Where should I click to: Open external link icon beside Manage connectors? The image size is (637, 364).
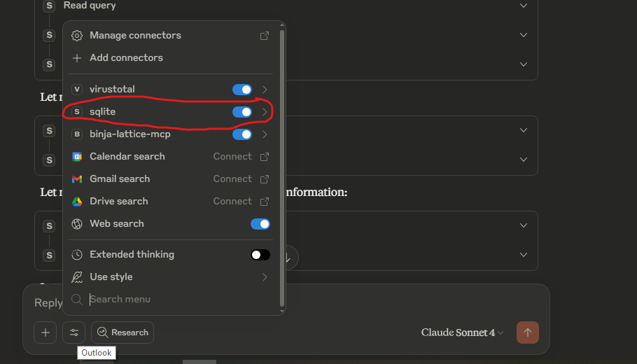click(x=265, y=36)
